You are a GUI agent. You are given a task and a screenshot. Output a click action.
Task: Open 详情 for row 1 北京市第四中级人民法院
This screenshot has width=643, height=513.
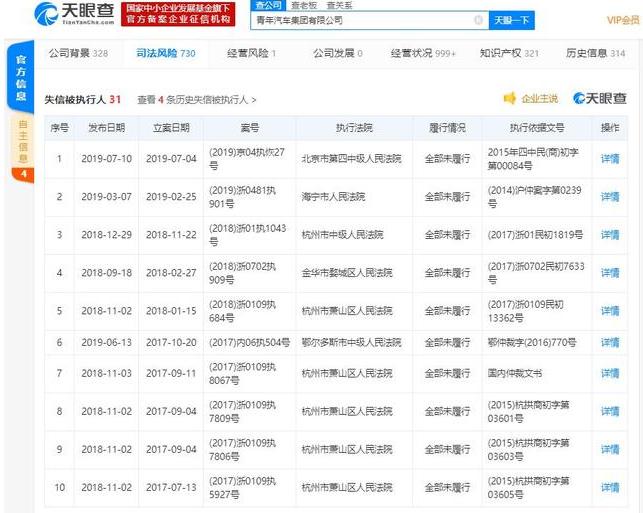610,159
